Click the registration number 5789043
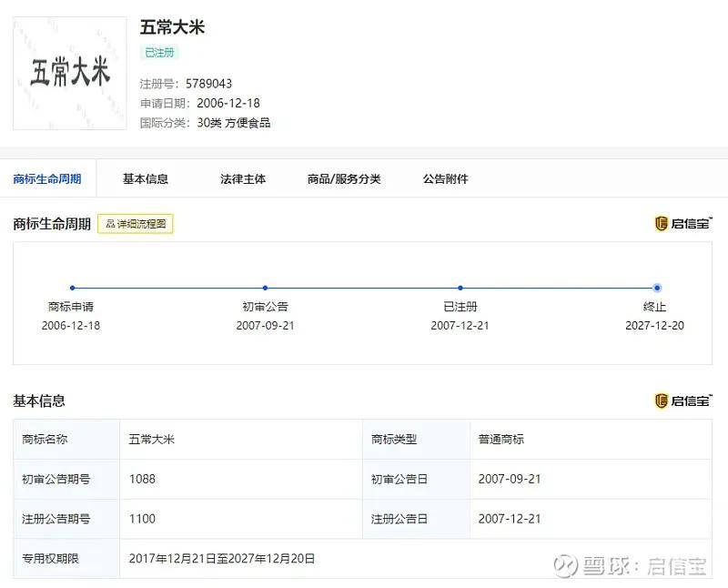The height and width of the screenshot is (588, 728). click(x=208, y=84)
